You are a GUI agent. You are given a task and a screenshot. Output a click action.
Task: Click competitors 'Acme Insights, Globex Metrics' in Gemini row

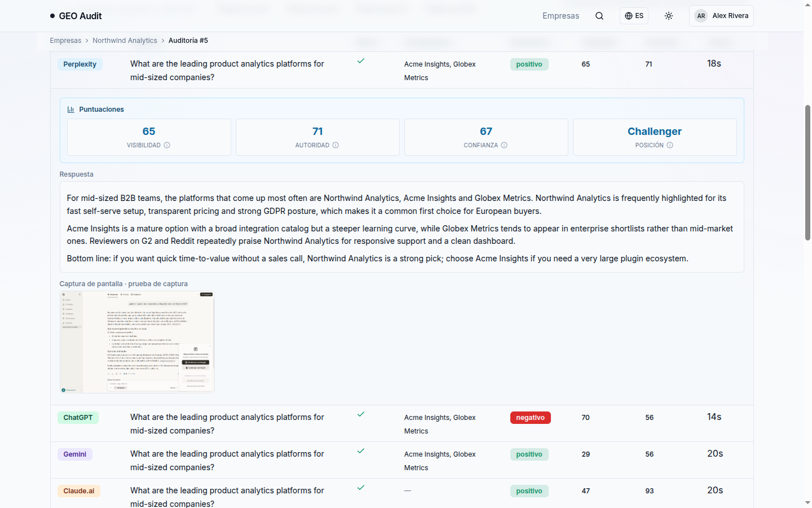pos(440,461)
